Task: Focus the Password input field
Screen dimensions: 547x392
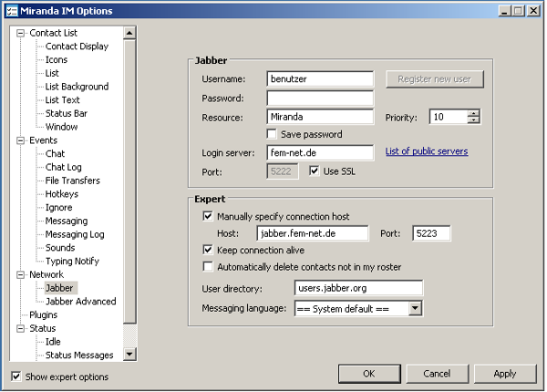Action: [x=320, y=98]
